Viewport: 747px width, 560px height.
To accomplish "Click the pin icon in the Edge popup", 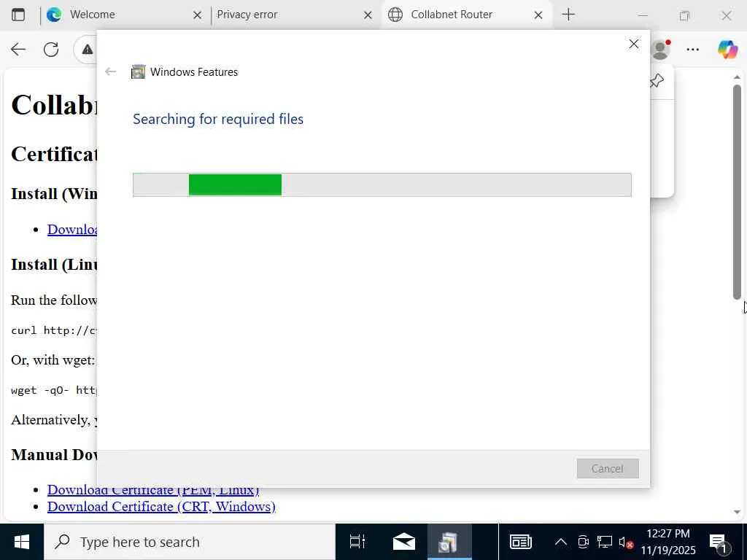I will (657, 80).
